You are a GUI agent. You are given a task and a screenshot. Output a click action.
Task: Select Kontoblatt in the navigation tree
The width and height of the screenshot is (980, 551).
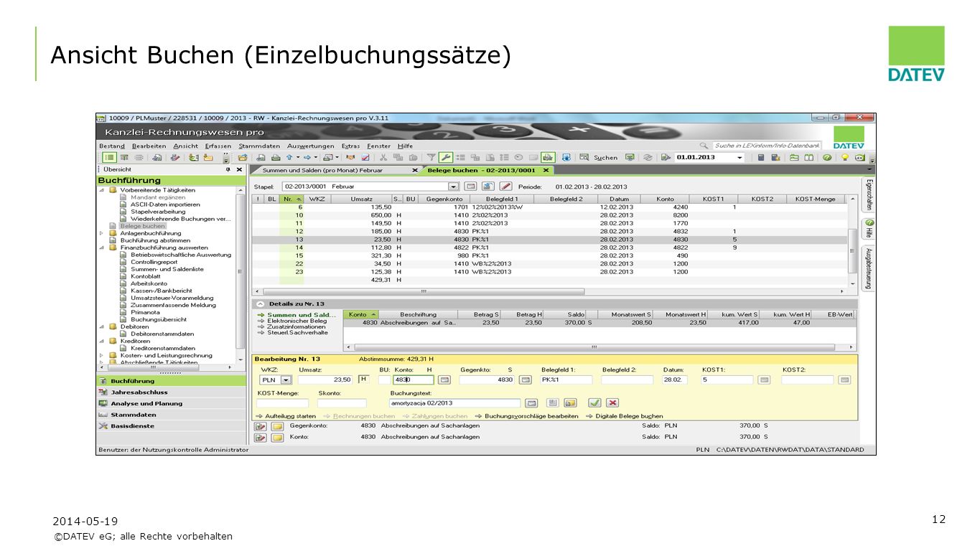tap(146, 276)
